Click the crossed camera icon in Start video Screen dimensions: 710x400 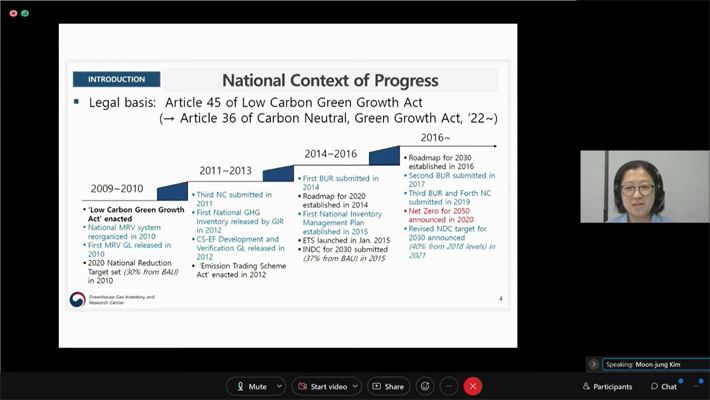pos(302,386)
